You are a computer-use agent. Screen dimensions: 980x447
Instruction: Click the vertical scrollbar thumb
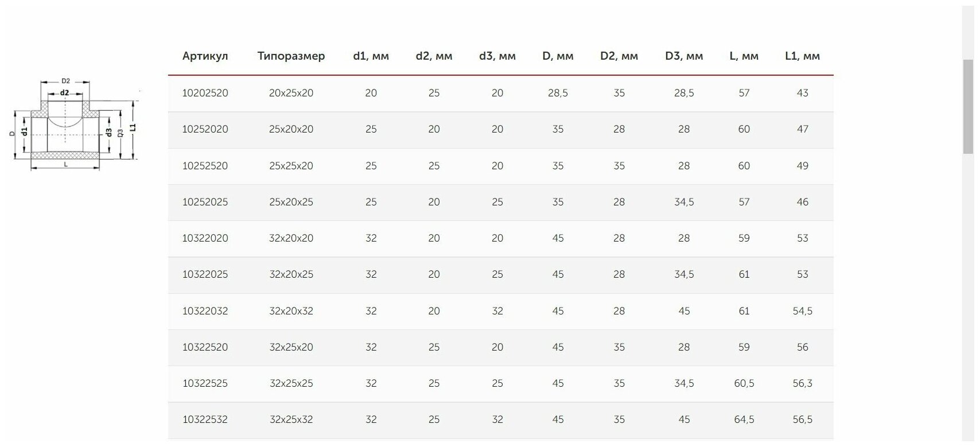pyautogui.click(x=967, y=106)
